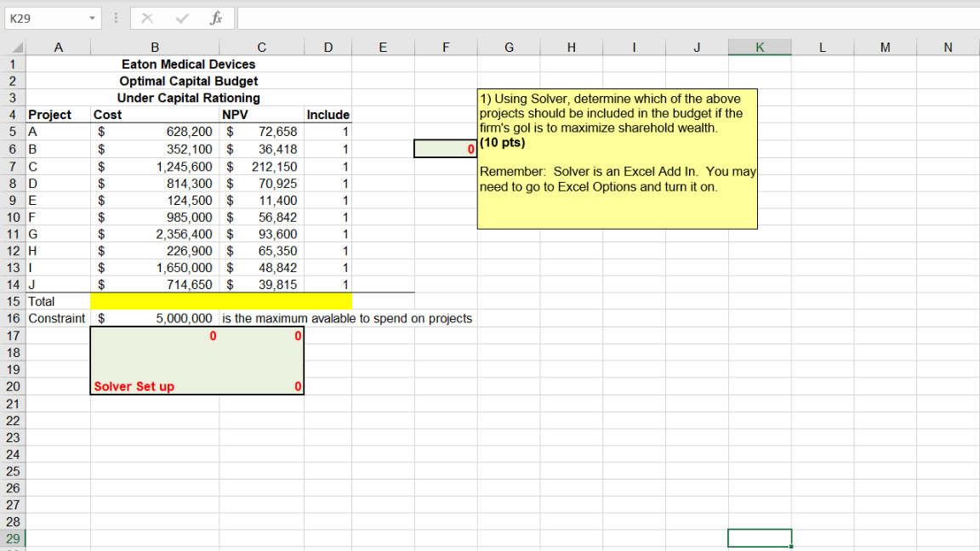
Task: Select row 1 header
Action: pos(13,65)
